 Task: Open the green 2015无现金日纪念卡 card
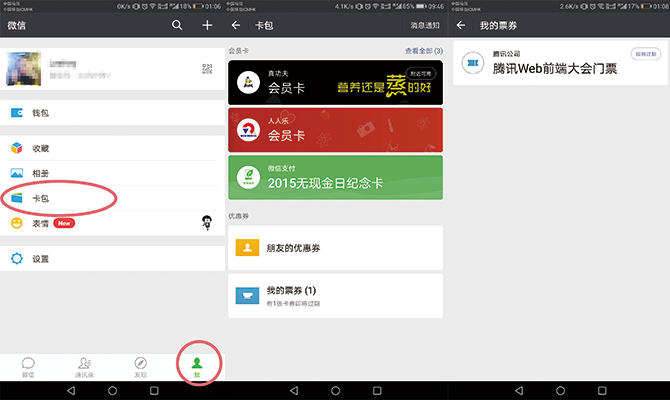[x=335, y=177]
